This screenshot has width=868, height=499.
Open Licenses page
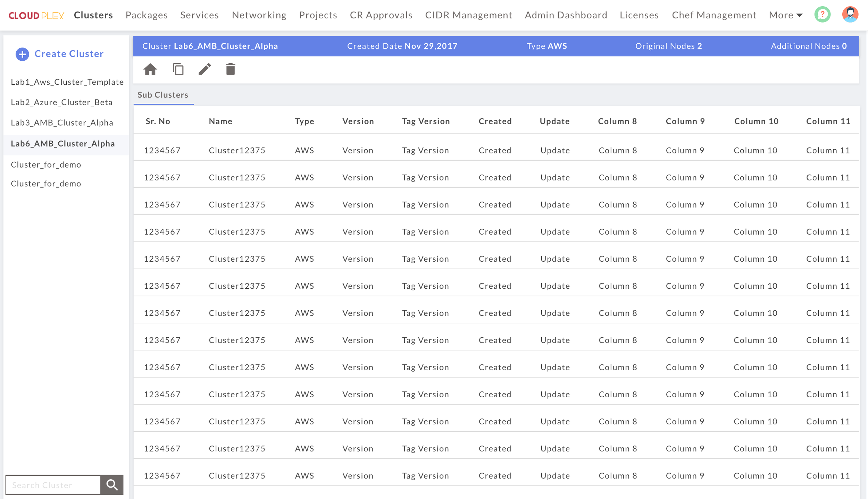(x=639, y=15)
